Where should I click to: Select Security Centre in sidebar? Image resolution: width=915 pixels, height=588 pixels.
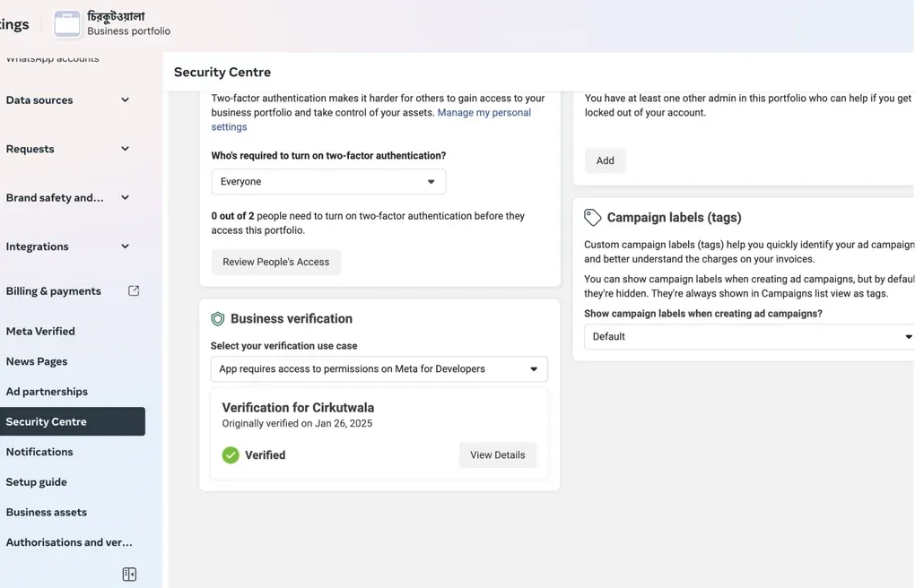coord(73,421)
